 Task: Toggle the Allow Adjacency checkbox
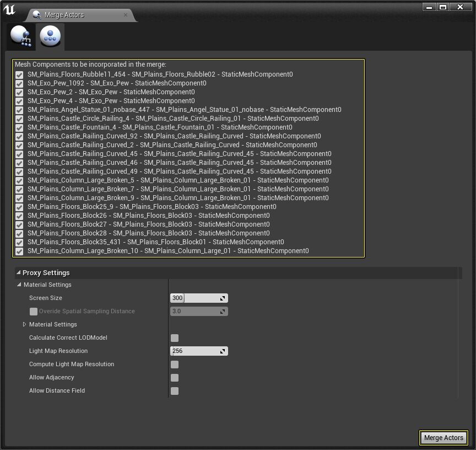pos(175,378)
